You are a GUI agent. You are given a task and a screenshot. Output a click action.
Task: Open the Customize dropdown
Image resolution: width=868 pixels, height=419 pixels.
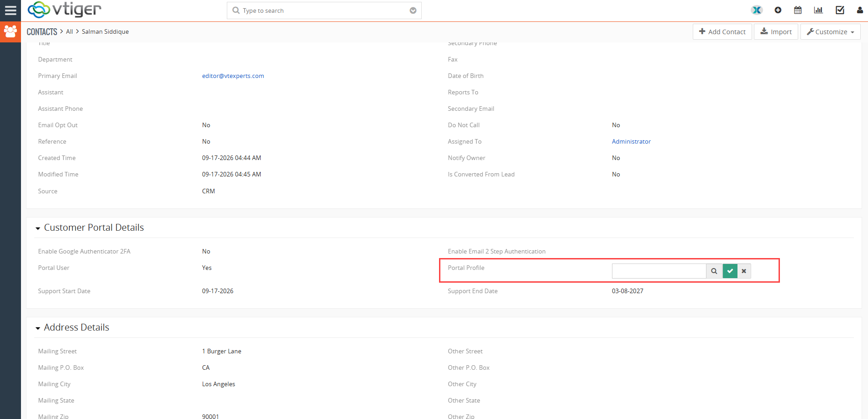point(831,32)
